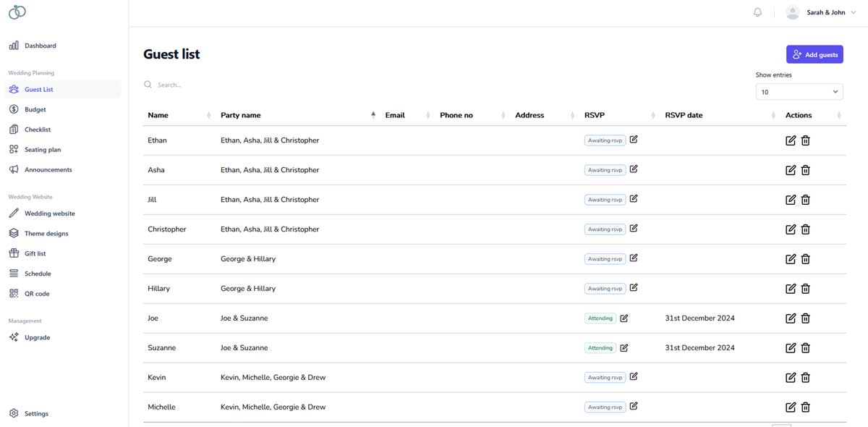
Task: Change Kevin's Awaiting rsvp status
Action: pyautogui.click(x=634, y=376)
